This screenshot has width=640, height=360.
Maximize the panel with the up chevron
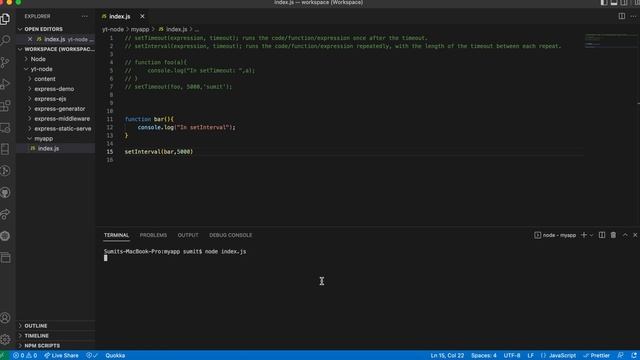tap(625, 235)
